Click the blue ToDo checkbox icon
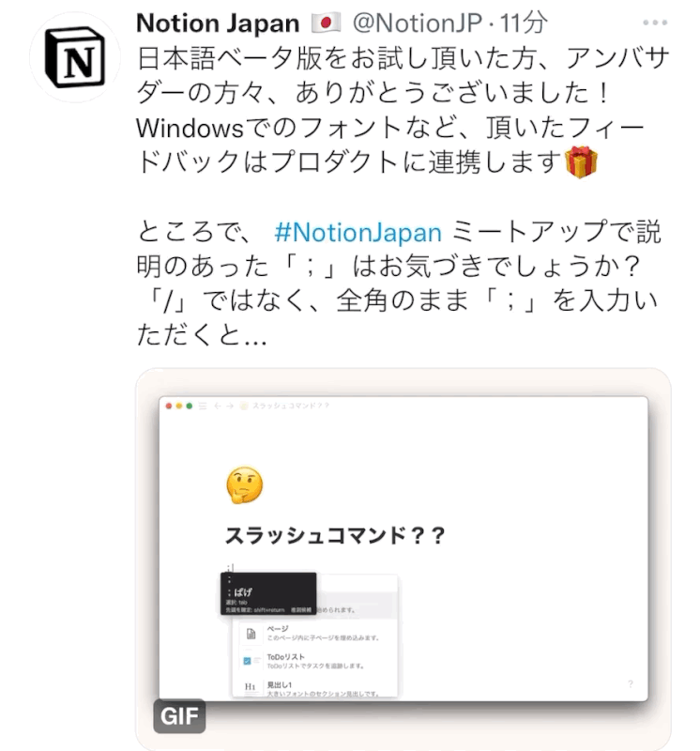 point(247,661)
